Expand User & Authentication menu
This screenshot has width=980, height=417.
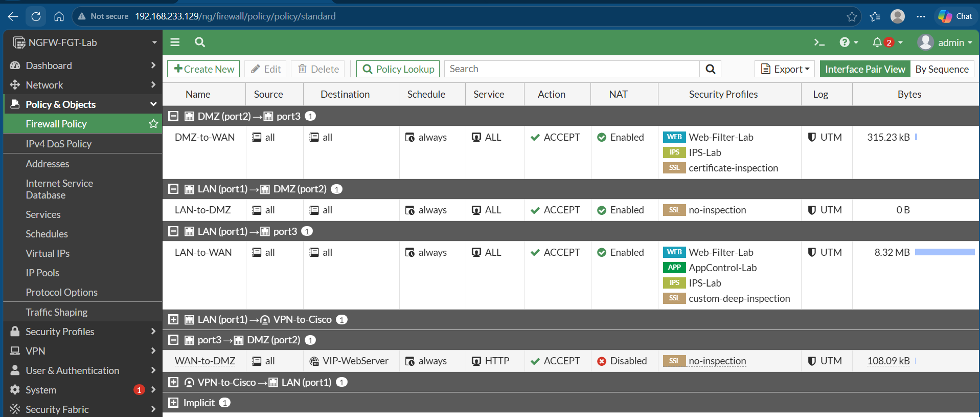click(83, 370)
